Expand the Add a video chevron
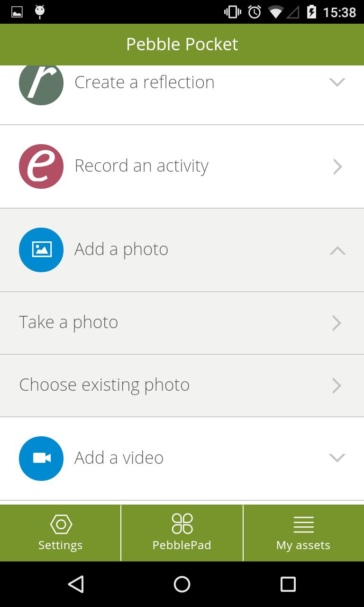This screenshot has width=364, height=607. point(337,458)
